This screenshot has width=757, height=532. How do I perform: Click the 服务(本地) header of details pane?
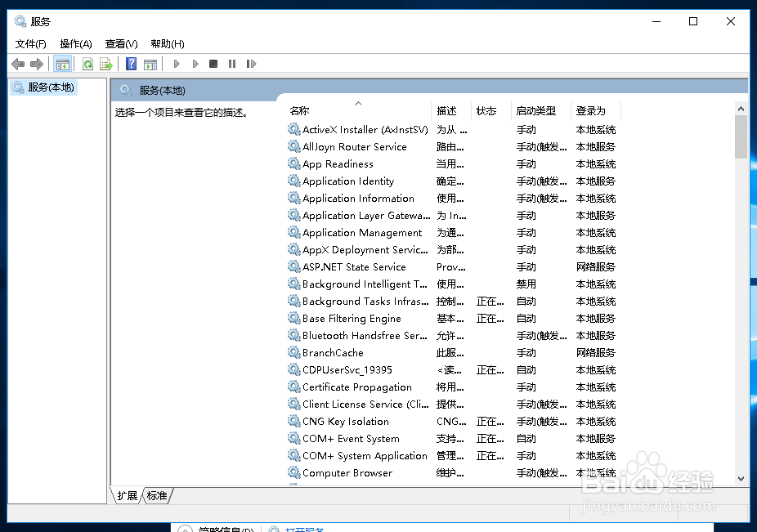click(x=162, y=90)
